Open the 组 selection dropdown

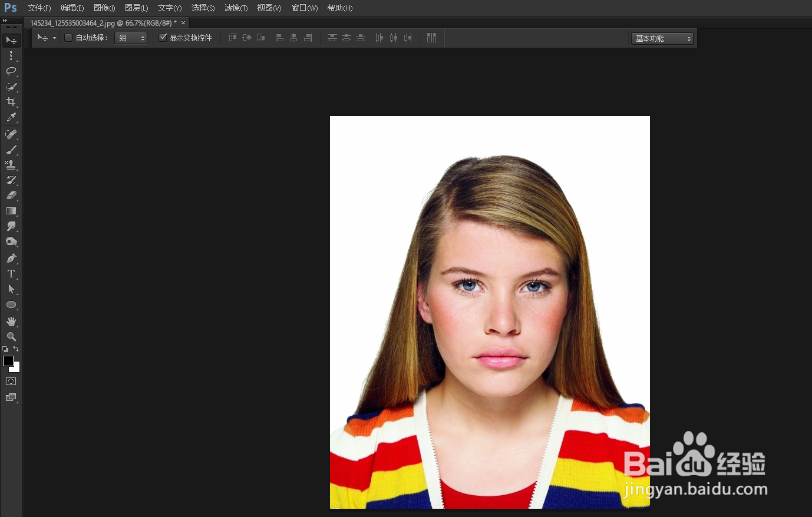(x=130, y=37)
